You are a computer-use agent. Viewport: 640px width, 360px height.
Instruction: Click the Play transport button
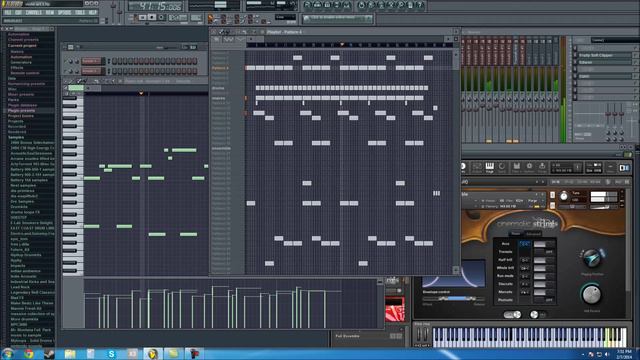(x=142, y=18)
